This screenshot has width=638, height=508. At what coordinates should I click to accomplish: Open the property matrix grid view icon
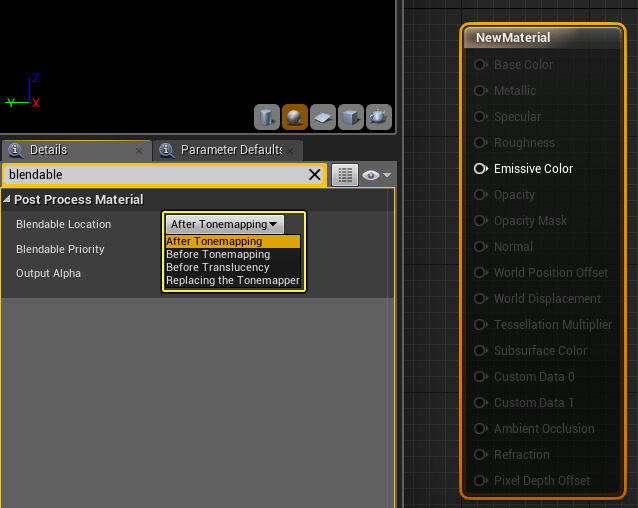pyautogui.click(x=344, y=175)
